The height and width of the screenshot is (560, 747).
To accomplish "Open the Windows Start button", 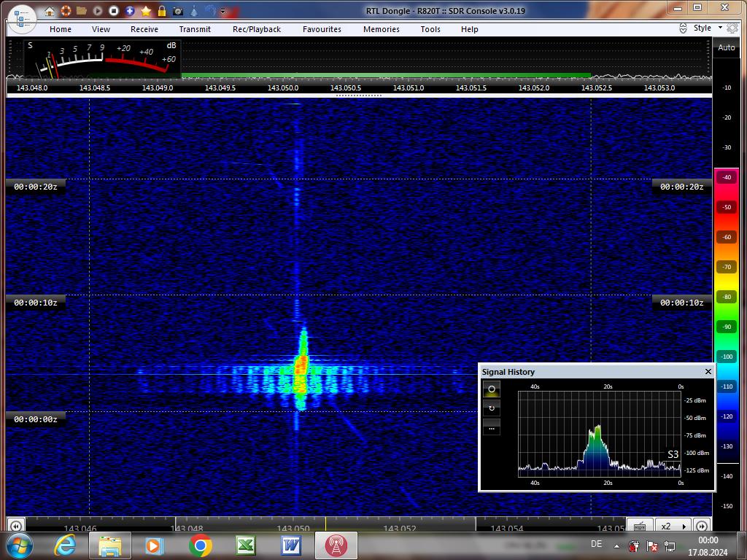I will point(18,545).
